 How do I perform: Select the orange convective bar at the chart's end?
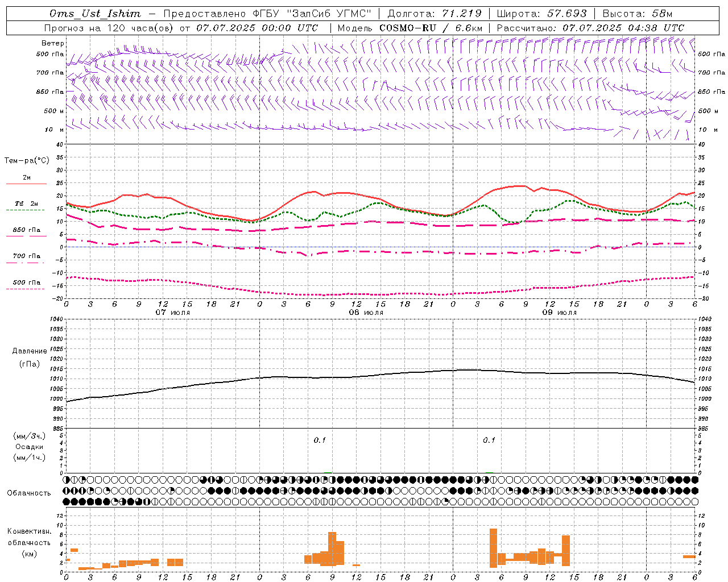[x=689, y=556]
